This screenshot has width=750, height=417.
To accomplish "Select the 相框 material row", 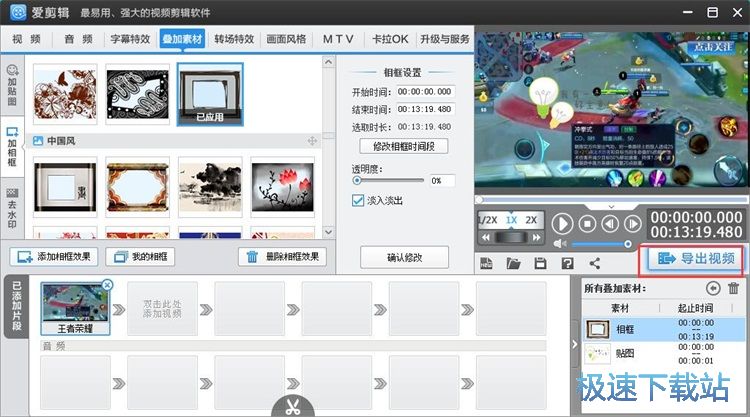I will (663, 329).
